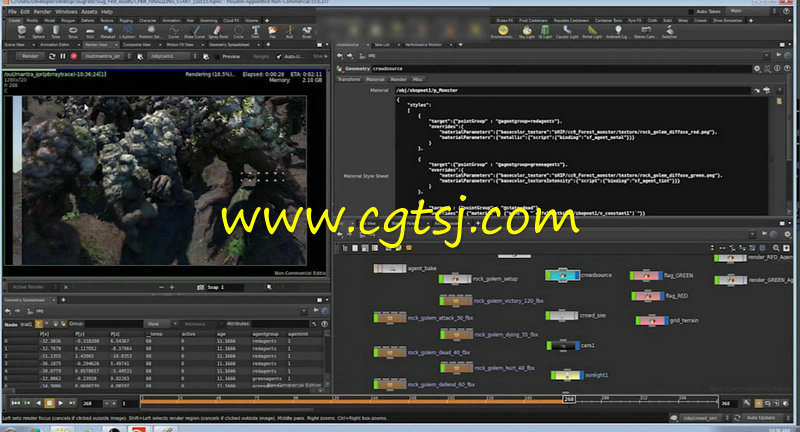800x432 pixels.
Task: Open the Active Render dropdown
Action: coord(33,287)
